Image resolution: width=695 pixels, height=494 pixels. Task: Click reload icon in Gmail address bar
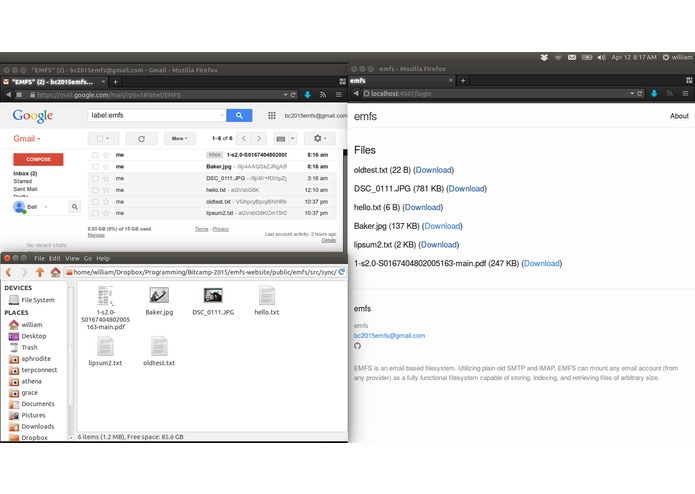(293, 95)
